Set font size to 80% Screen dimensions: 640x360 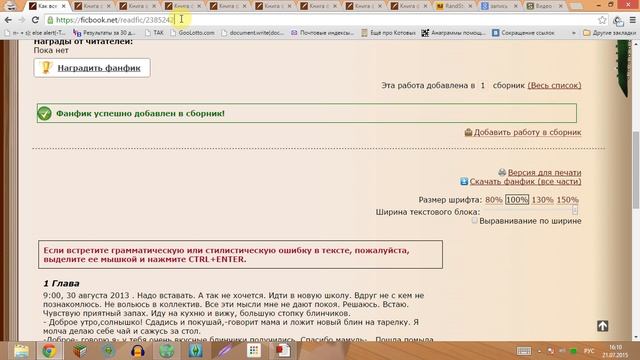click(x=494, y=200)
